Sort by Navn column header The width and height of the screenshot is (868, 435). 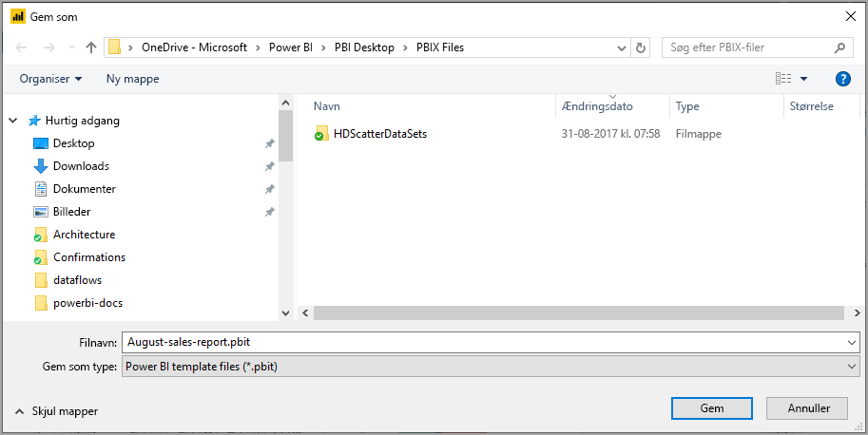[327, 106]
